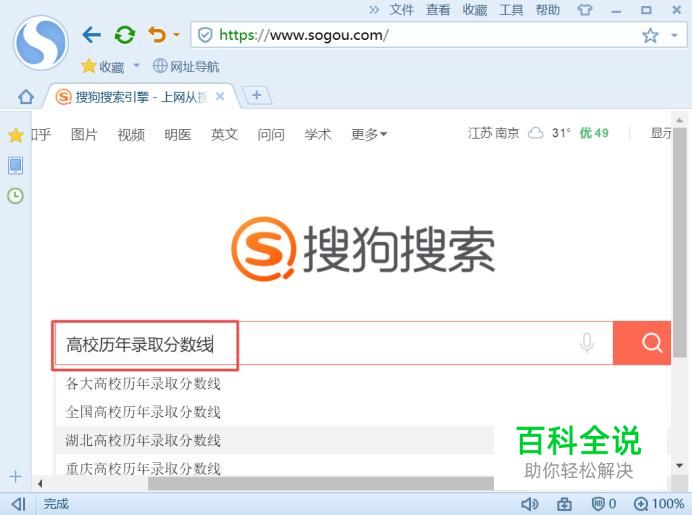Click the vertical scrollbar up arrow
This screenshot has height=515, width=692.
(680, 120)
